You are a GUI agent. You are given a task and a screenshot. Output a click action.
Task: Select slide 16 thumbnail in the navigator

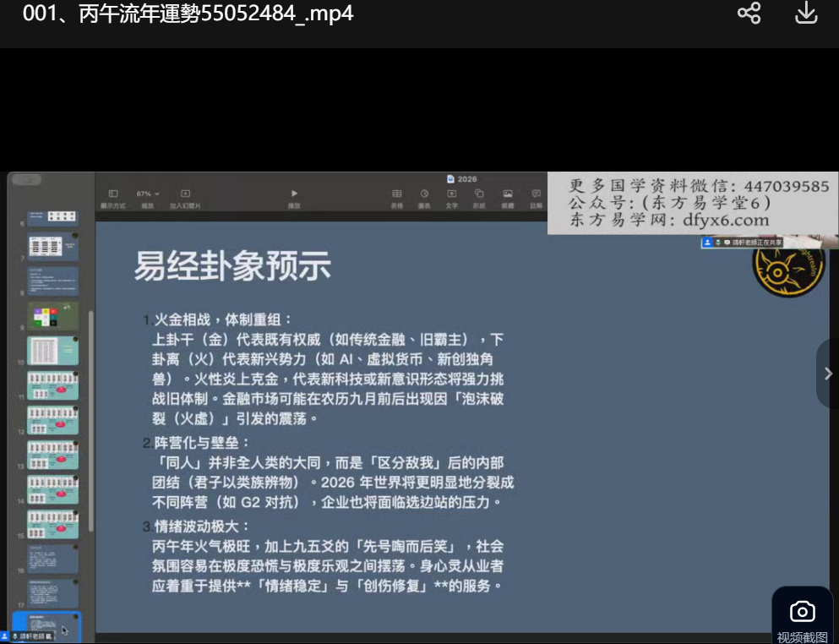click(x=53, y=559)
